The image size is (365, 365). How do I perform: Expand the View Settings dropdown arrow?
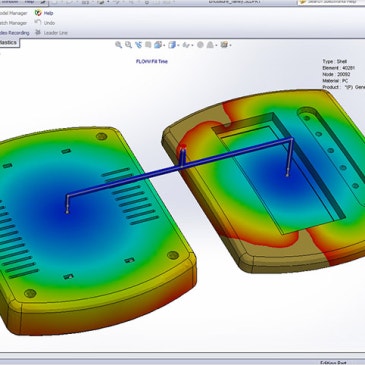pos(230,45)
